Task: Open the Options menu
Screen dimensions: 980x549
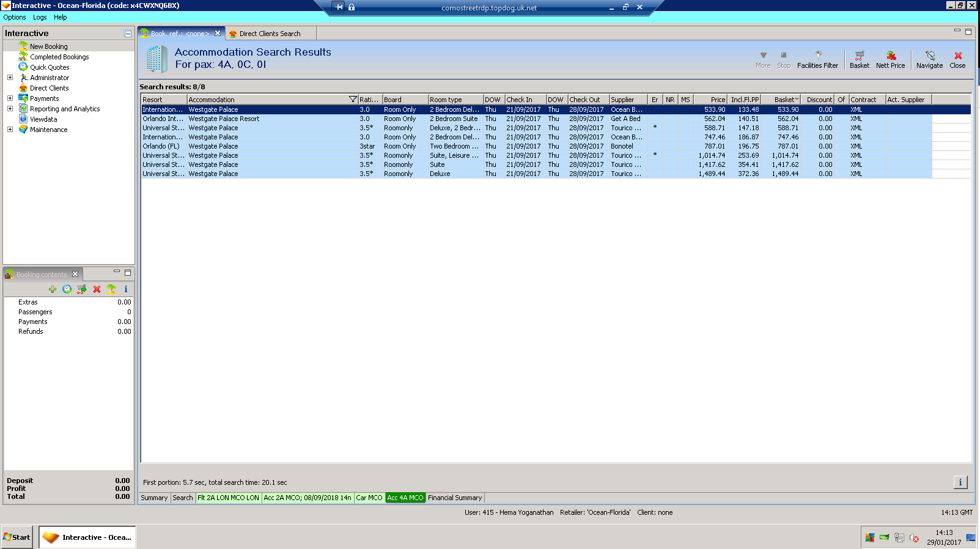Action: pyautogui.click(x=15, y=17)
